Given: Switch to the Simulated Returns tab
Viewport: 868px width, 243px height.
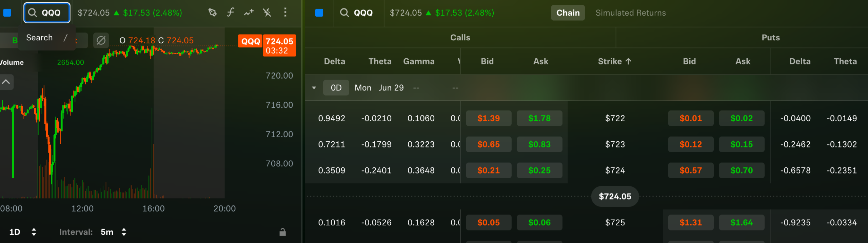Looking at the screenshot, I should point(631,13).
